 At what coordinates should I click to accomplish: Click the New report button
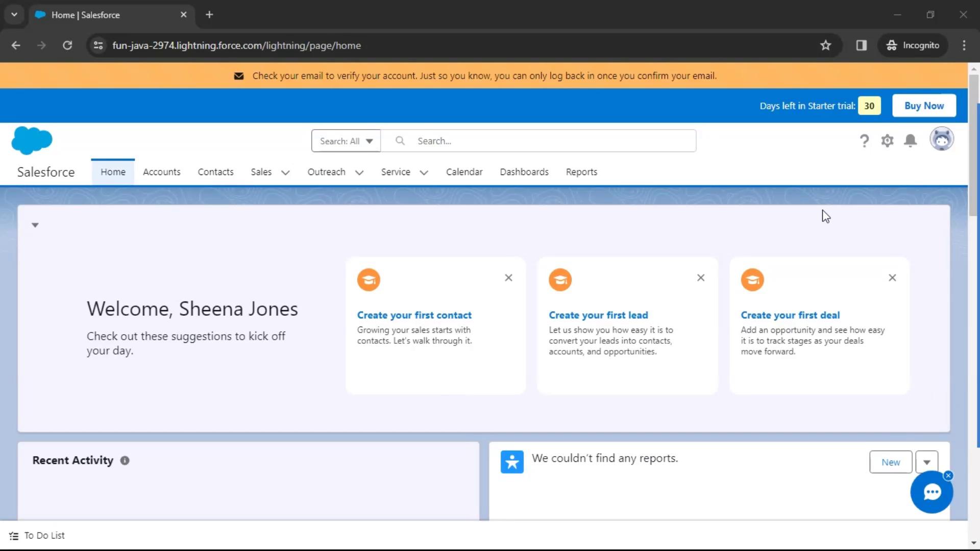[x=890, y=462]
